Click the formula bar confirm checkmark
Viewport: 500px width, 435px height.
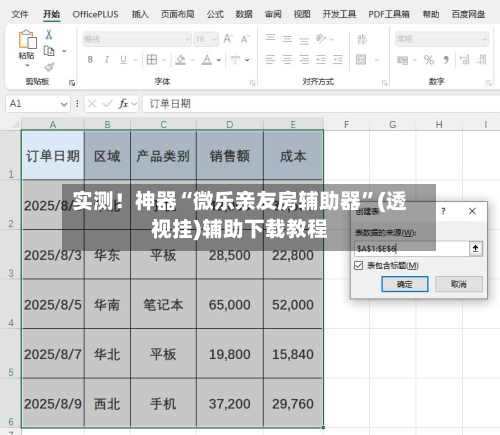[x=107, y=104]
